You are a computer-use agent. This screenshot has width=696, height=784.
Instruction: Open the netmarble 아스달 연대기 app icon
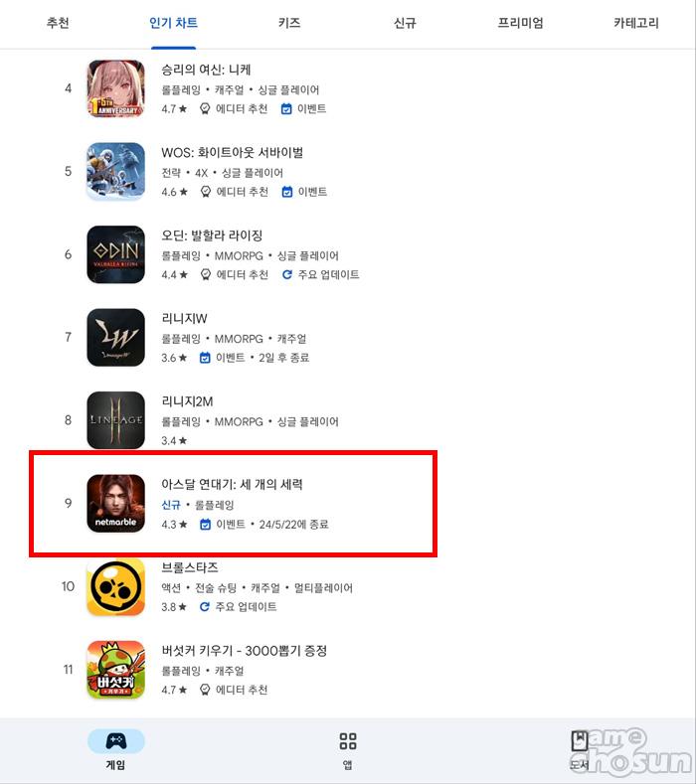(x=116, y=504)
